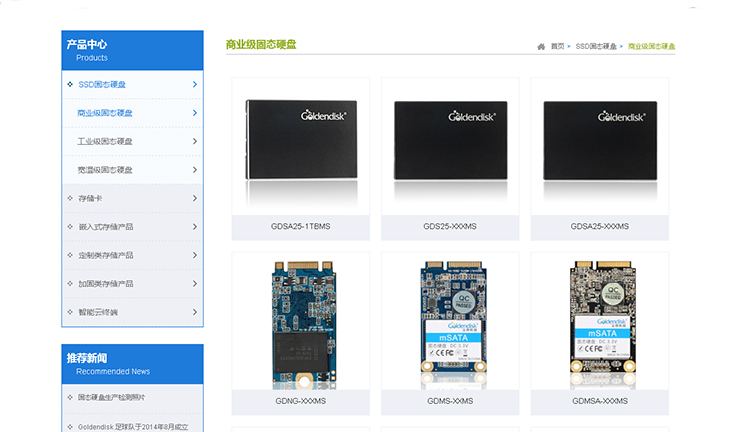Click the GDSA25-1TBMS product name
The width and height of the screenshot is (736, 432).
click(300, 227)
